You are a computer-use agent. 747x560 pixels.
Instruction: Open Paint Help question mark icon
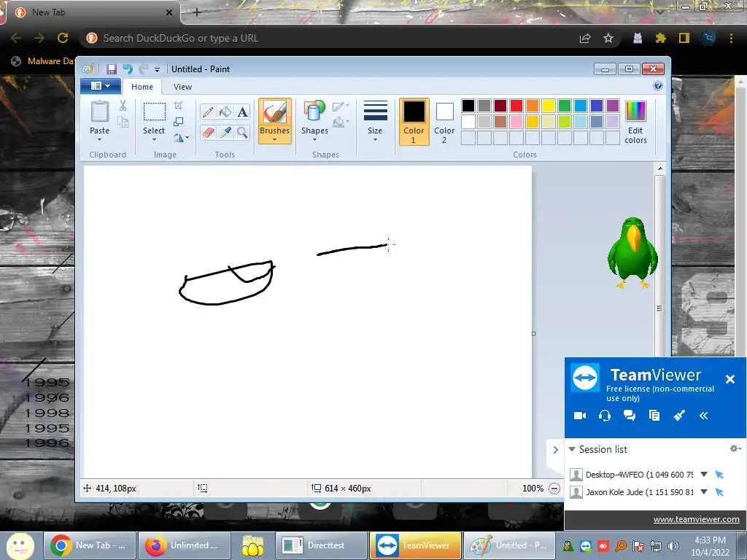[658, 86]
